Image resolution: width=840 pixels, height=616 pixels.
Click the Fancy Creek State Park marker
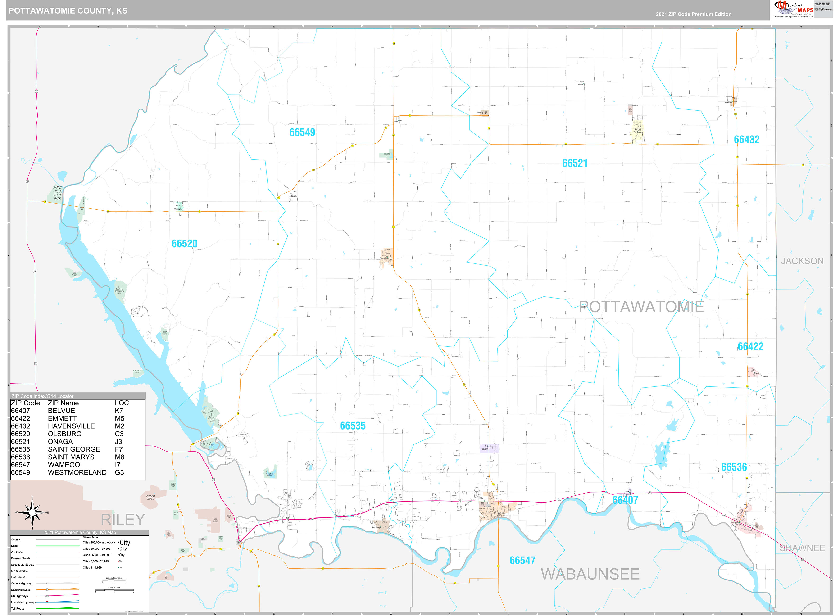(x=57, y=193)
